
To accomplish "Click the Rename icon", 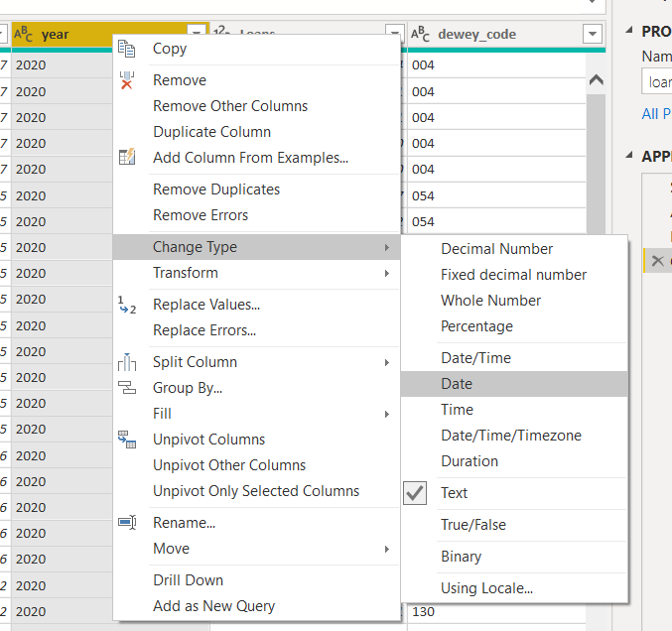I will pos(127,523).
